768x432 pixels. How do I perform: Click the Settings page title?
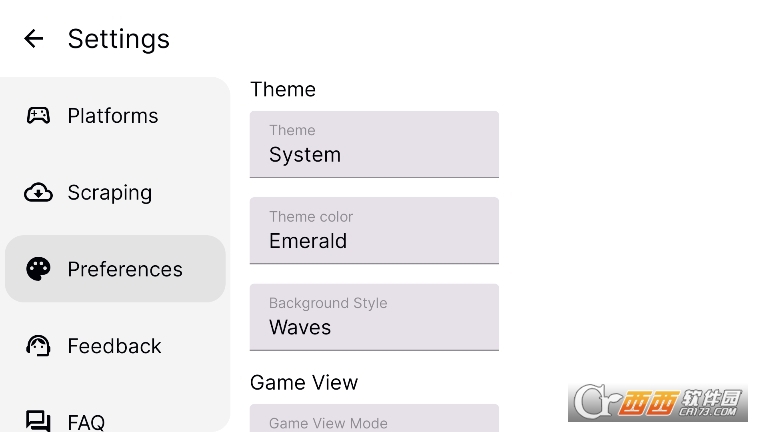coord(119,39)
